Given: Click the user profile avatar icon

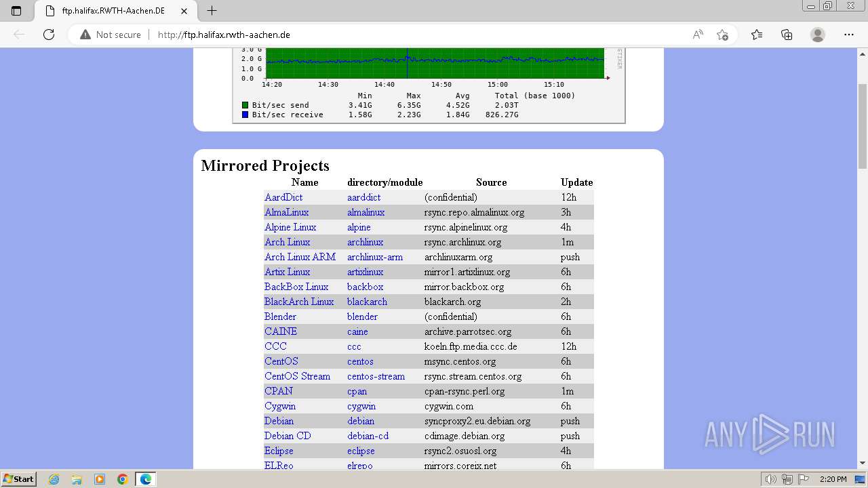Looking at the screenshot, I should coord(818,35).
